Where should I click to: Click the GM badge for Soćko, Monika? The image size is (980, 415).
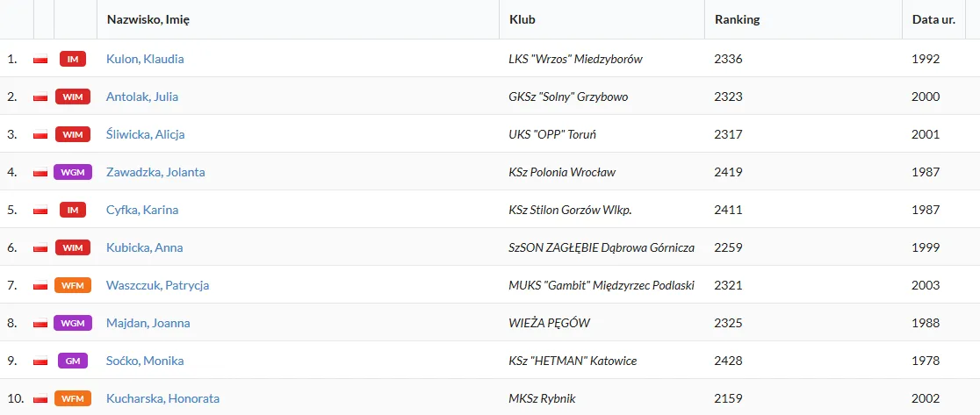[x=73, y=361]
